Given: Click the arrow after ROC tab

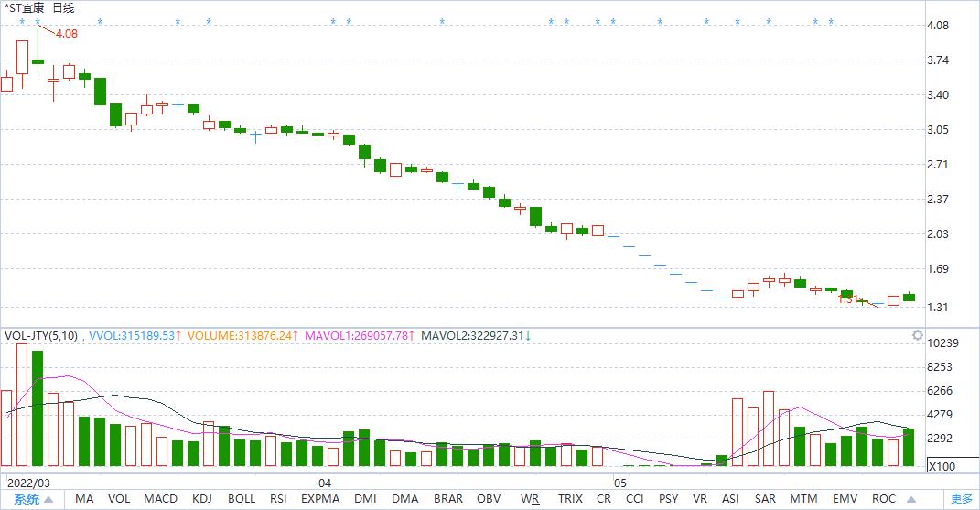Looking at the screenshot, I should coord(911,499).
